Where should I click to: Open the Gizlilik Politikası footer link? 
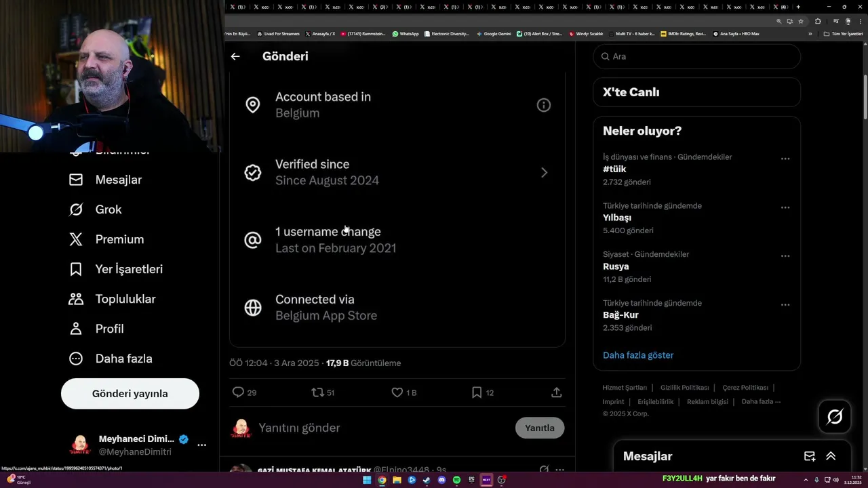[x=685, y=388]
